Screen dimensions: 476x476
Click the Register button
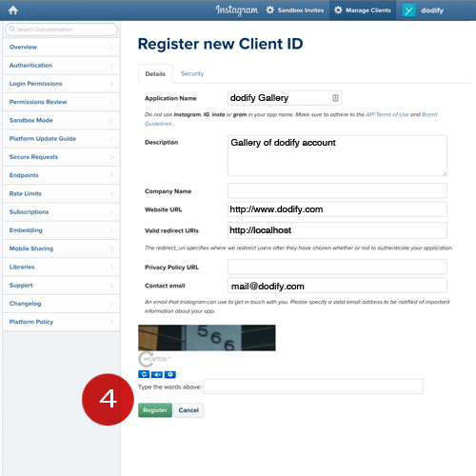[155, 410]
